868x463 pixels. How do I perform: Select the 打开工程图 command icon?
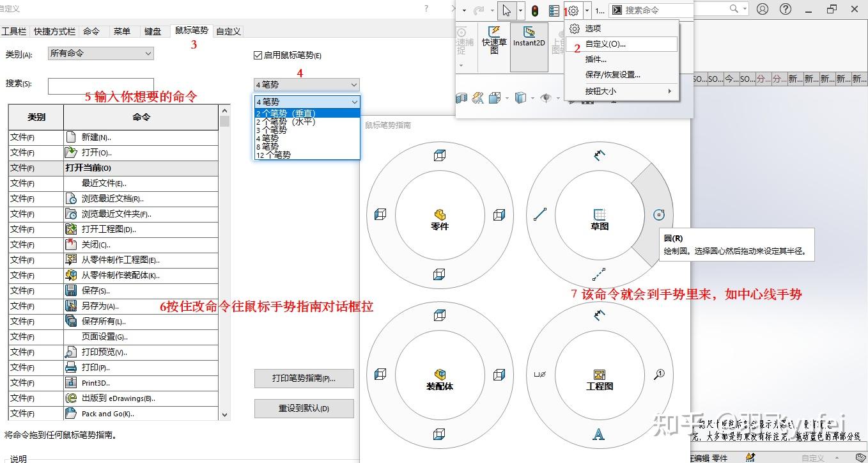pos(71,229)
